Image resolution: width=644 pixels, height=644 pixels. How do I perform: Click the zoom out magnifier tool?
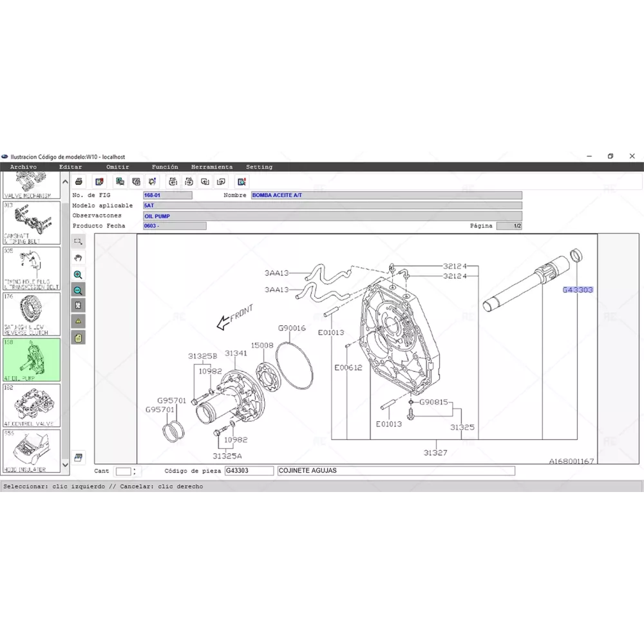(x=78, y=290)
